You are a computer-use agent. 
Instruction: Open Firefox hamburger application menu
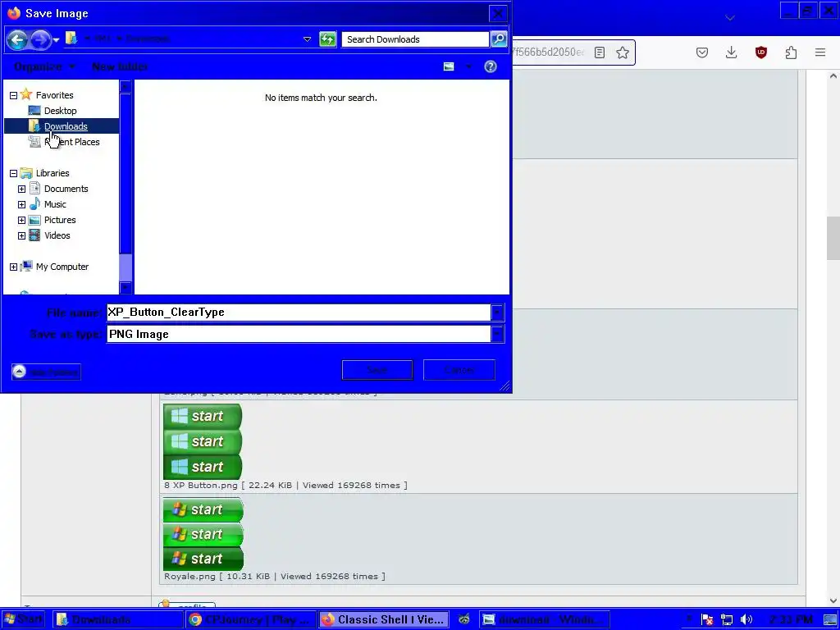[820, 52]
